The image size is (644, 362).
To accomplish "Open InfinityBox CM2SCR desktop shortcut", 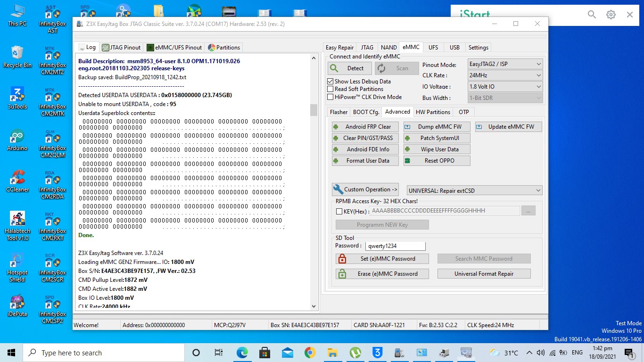I will pos(52,268).
